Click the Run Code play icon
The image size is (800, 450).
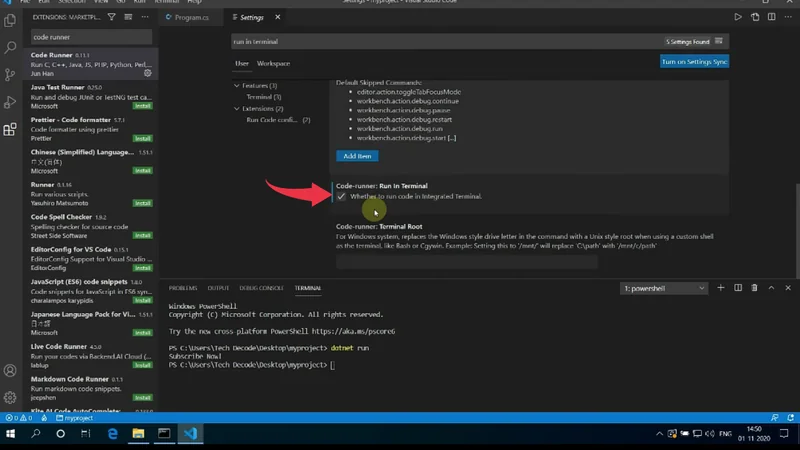click(x=738, y=17)
